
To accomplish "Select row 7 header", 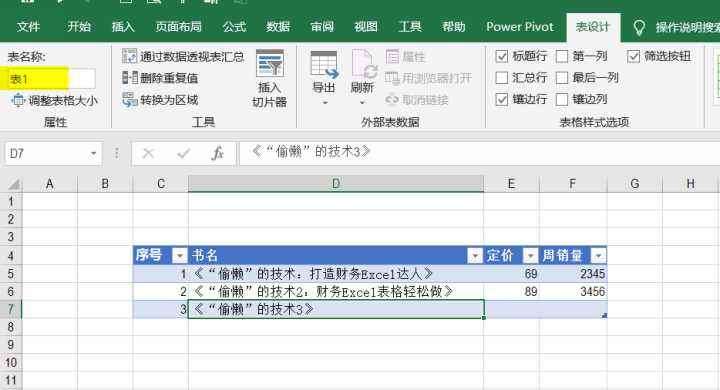I will 11,309.
